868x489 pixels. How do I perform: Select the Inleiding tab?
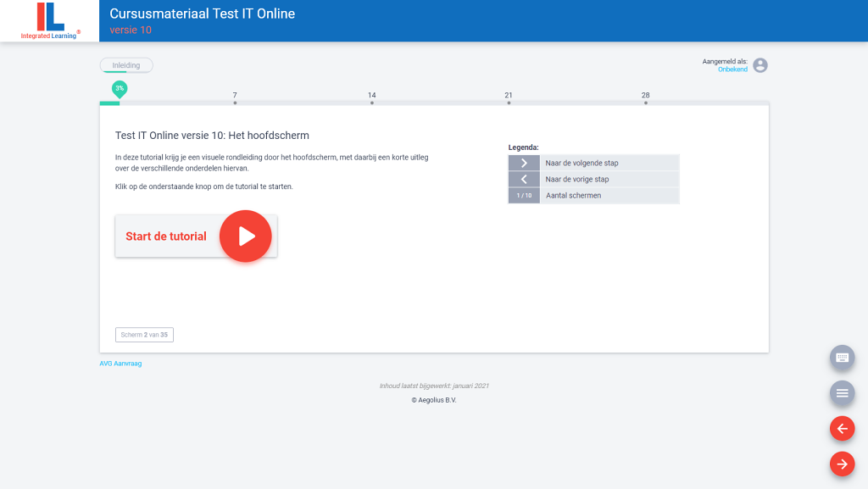(126, 64)
